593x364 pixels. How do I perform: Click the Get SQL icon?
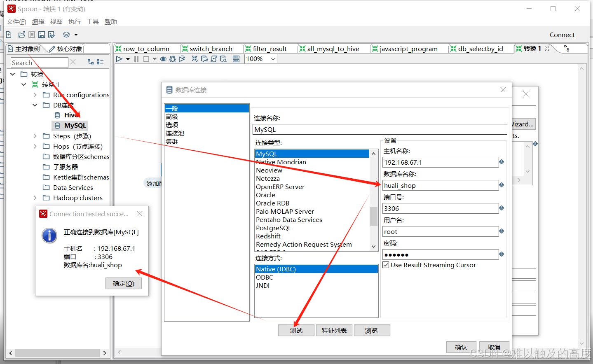214,59
